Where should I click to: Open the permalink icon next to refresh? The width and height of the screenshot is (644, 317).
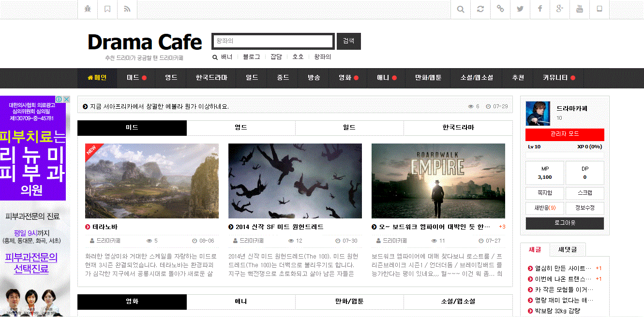click(x=500, y=9)
